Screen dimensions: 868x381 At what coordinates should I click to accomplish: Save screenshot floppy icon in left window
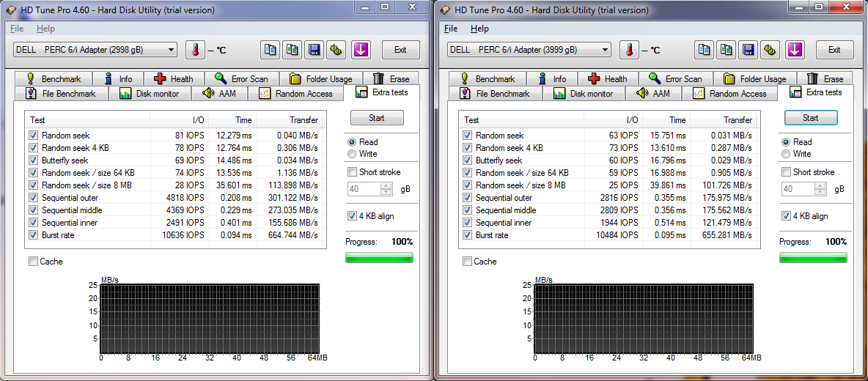[314, 50]
